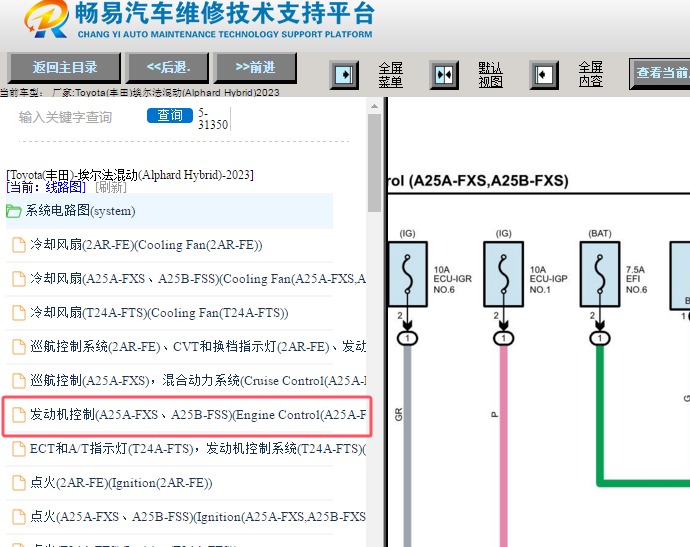
Task: Click the blue 查询 search button
Action: [170, 115]
